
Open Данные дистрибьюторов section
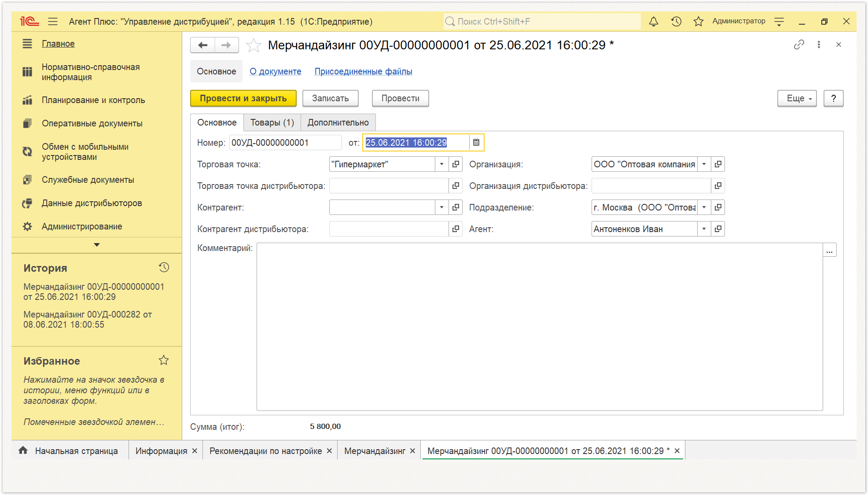(x=92, y=203)
